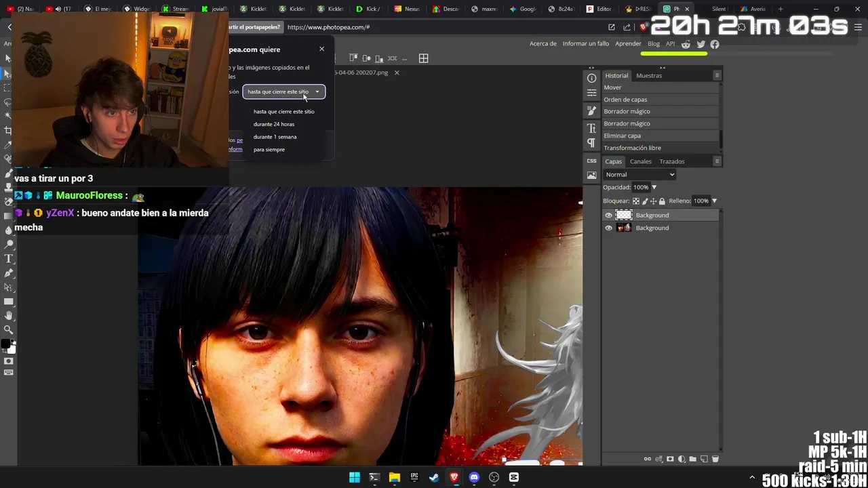Select the Zoom tool
The width and height of the screenshot is (868, 488).
(x=8, y=329)
